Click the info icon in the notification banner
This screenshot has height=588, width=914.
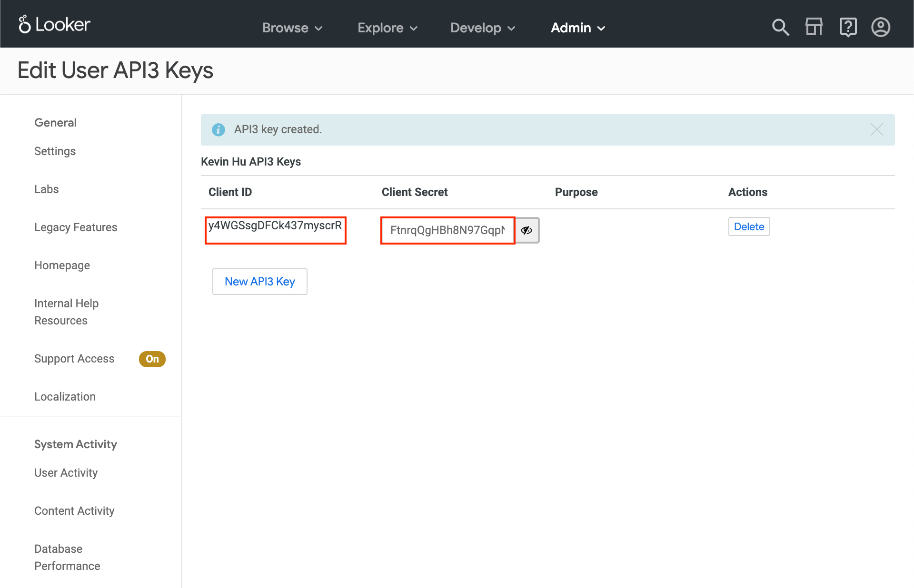tap(219, 129)
